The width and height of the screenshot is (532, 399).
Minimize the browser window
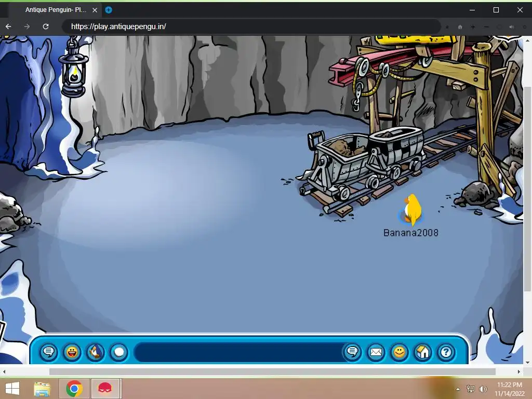coord(472,10)
